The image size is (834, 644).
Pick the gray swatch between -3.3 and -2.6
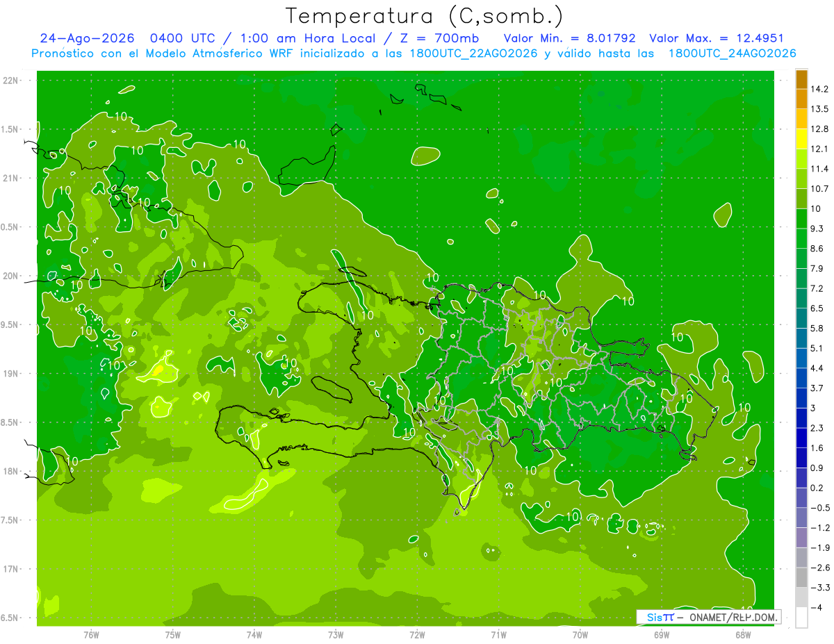pyautogui.click(x=801, y=578)
